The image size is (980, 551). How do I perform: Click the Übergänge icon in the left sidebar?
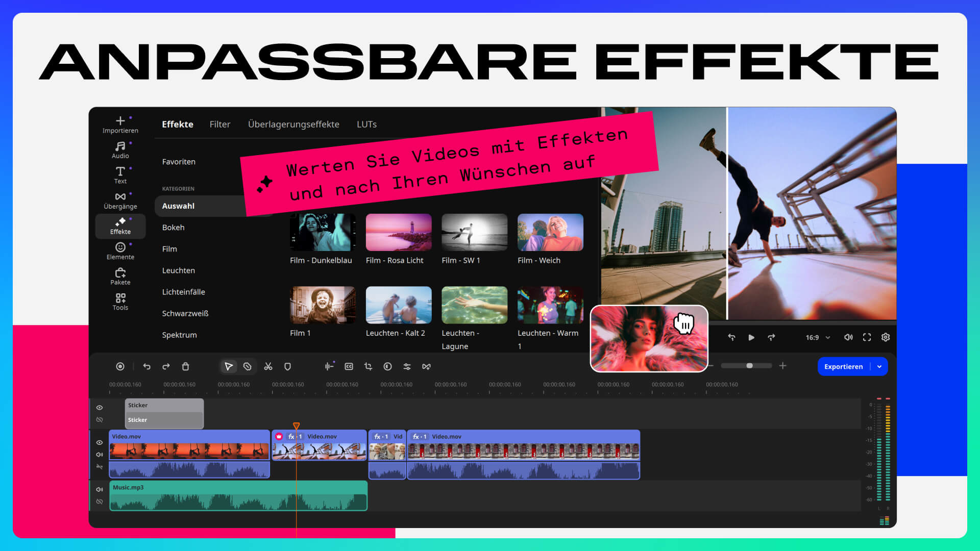pos(120,199)
